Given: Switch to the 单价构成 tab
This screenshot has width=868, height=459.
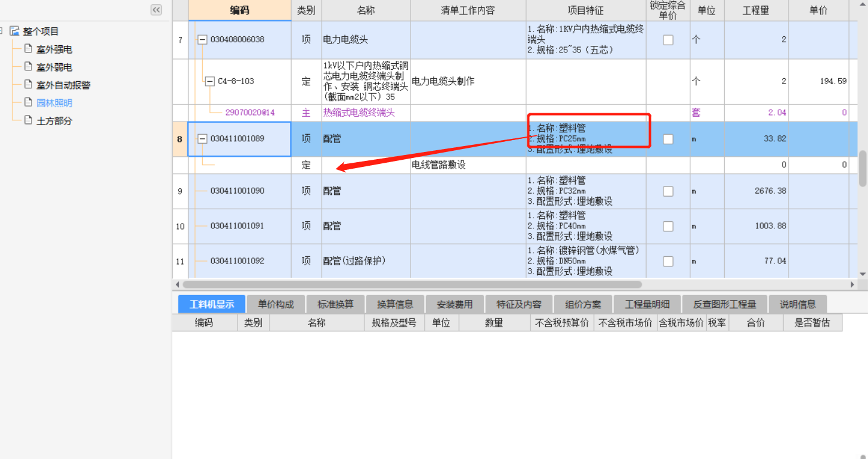Looking at the screenshot, I should [x=276, y=304].
